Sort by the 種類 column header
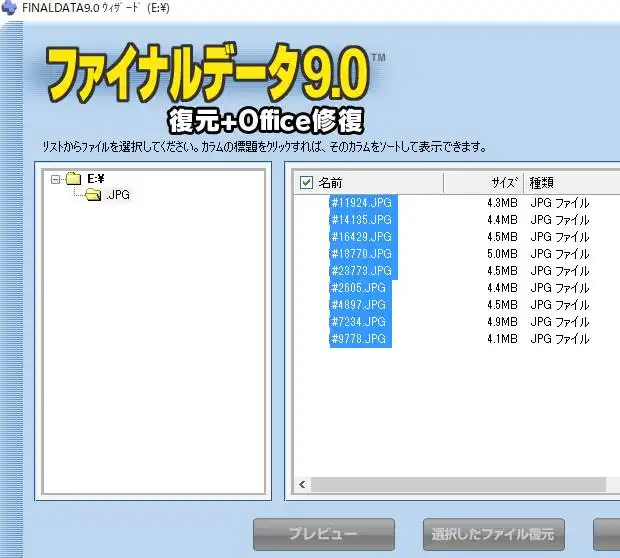The width and height of the screenshot is (620, 558). click(x=541, y=183)
